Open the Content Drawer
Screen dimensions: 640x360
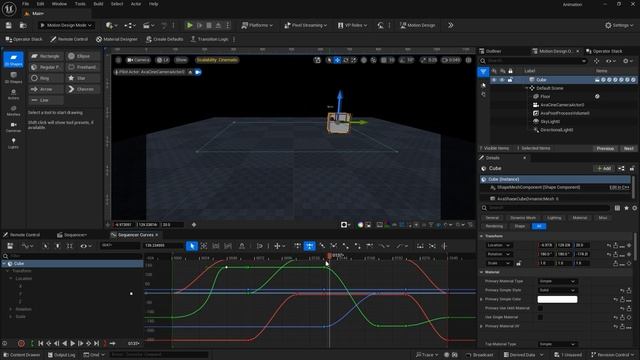coord(21,355)
